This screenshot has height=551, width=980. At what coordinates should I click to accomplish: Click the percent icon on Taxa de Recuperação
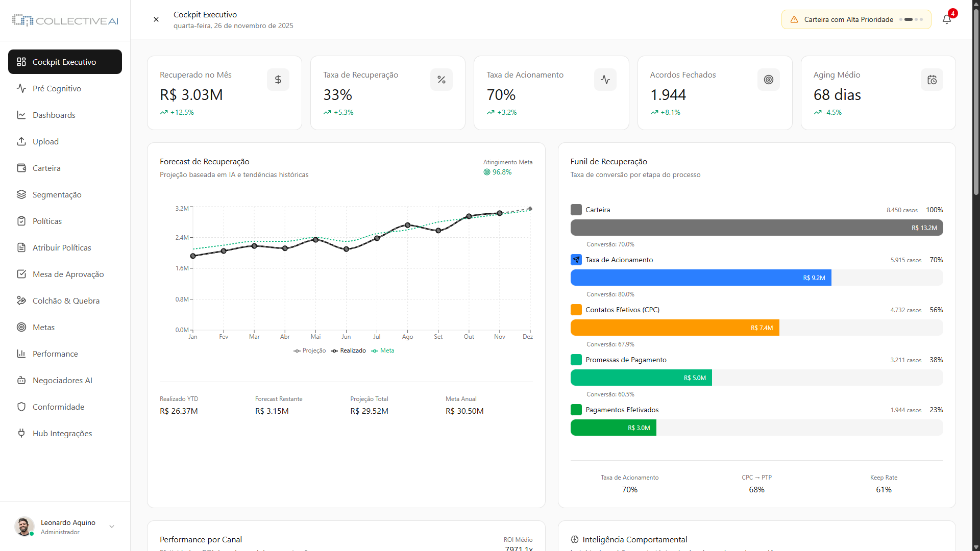(442, 80)
